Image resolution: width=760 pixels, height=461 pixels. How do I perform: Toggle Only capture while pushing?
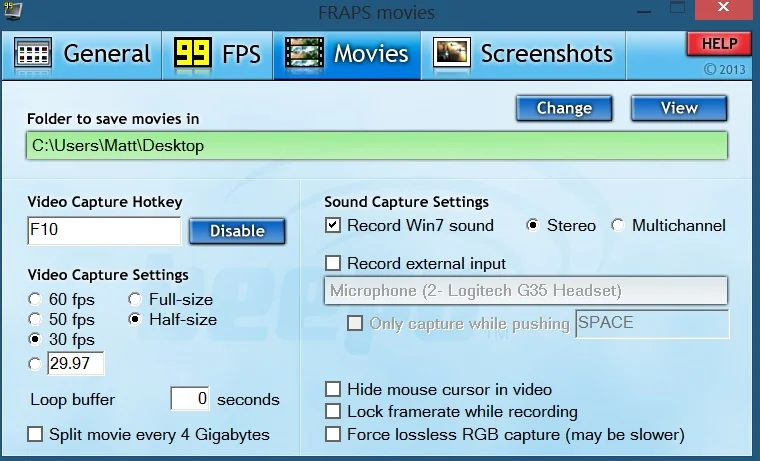pos(459,323)
